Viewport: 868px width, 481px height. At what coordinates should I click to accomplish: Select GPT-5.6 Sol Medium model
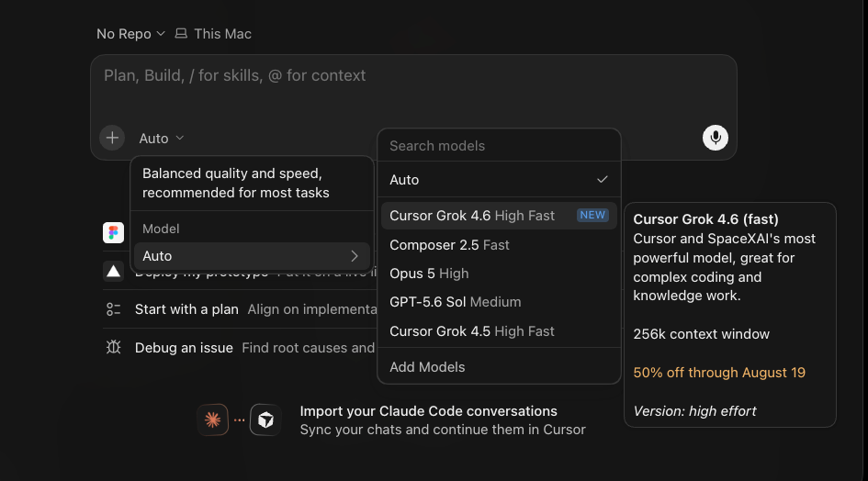click(x=499, y=302)
